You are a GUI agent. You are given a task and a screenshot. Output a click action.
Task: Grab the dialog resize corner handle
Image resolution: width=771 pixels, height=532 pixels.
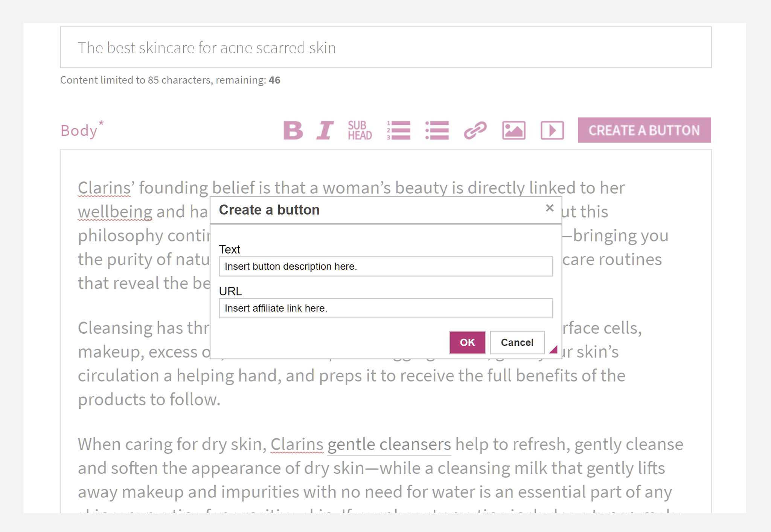(553, 350)
